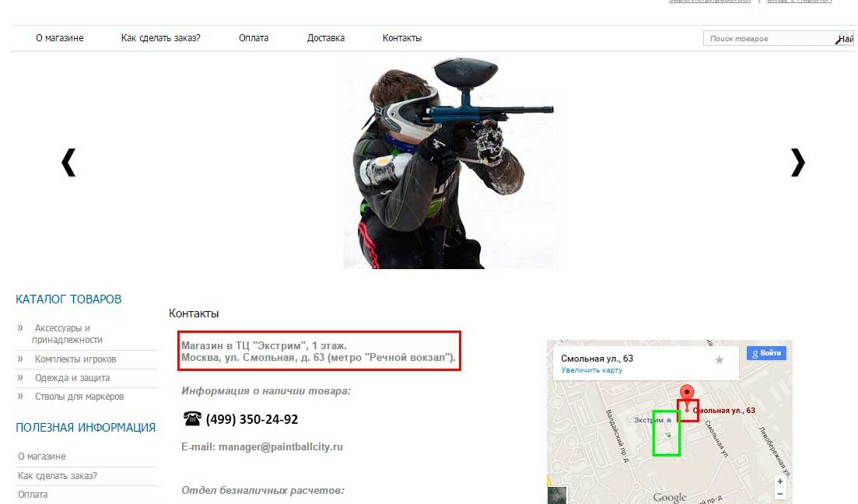Image resolution: width=858 pixels, height=504 pixels.
Task: Click the Смольная ул., 63 title in the map card
Action: 597,359
